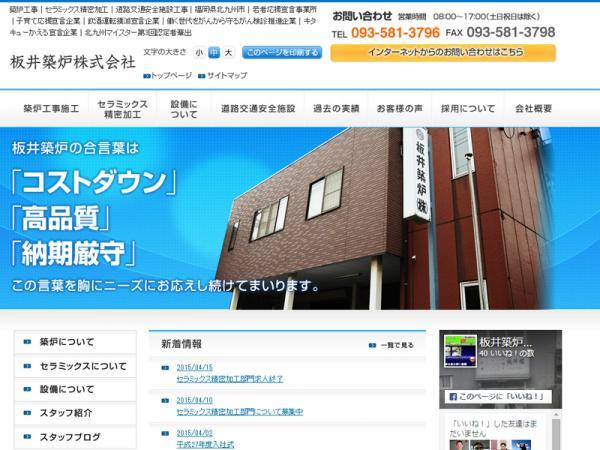Viewport: 600px width, 450px height.
Task: Open the インターネットからのお問い合わせはこちら inquiry button
Action: [x=443, y=52]
